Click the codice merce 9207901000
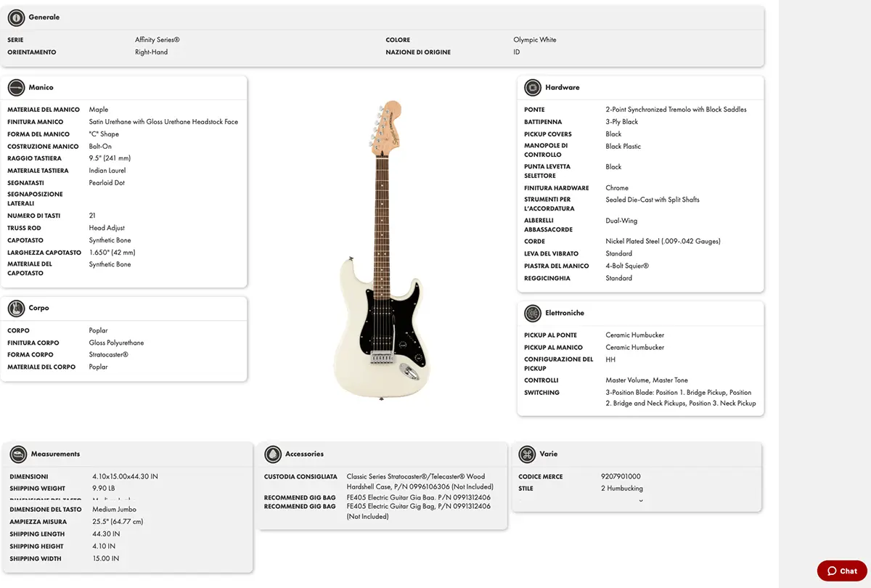The height and width of the screenshot is (588, 871). pyautogui.click(x=621, y=477)
